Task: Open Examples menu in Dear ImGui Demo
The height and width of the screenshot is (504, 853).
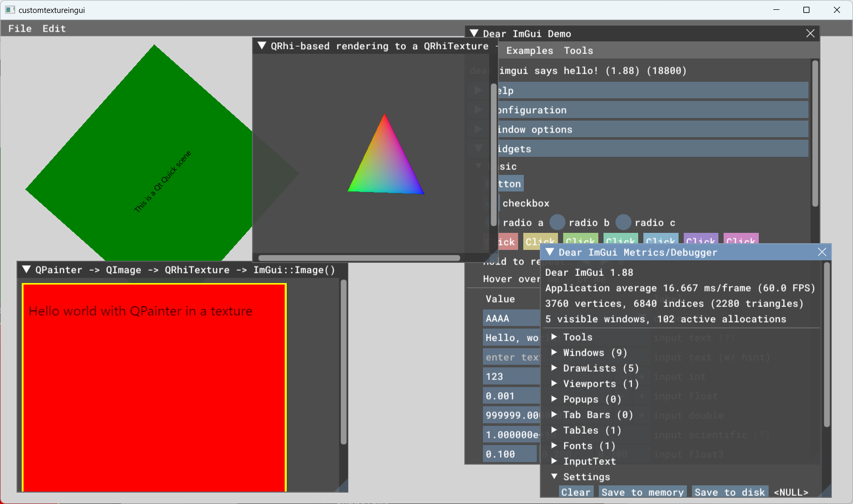Action: (x=530, y=51)
